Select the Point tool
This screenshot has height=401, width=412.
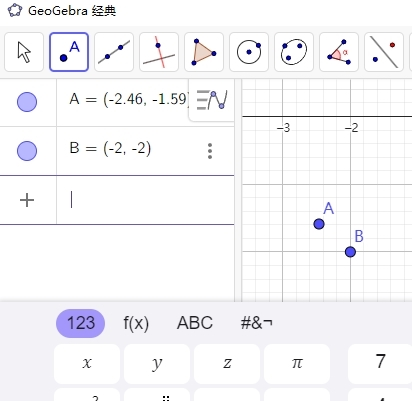(69, 52)
